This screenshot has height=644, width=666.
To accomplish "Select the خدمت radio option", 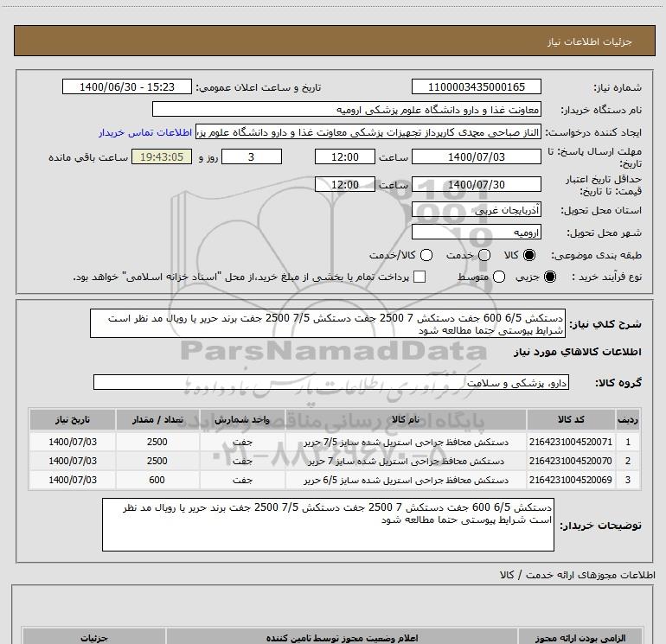I will pyautogui.click(x=483, y=256).
